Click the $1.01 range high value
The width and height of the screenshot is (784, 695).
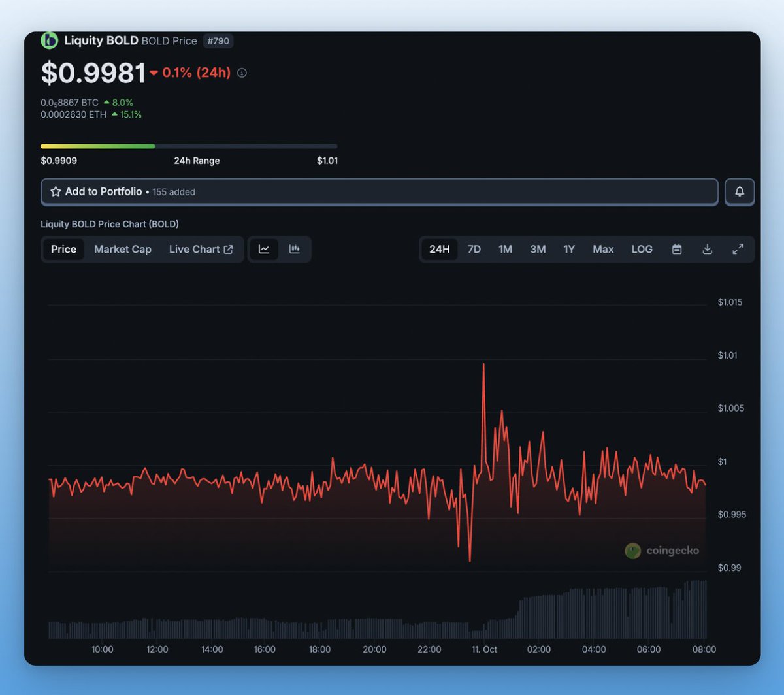click(x=327, y=161)
